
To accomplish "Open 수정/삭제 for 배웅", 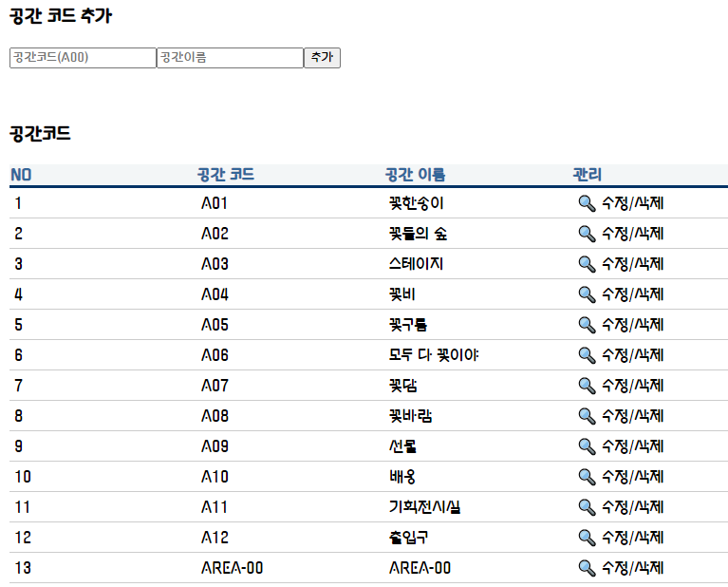I will click(632, 477).
